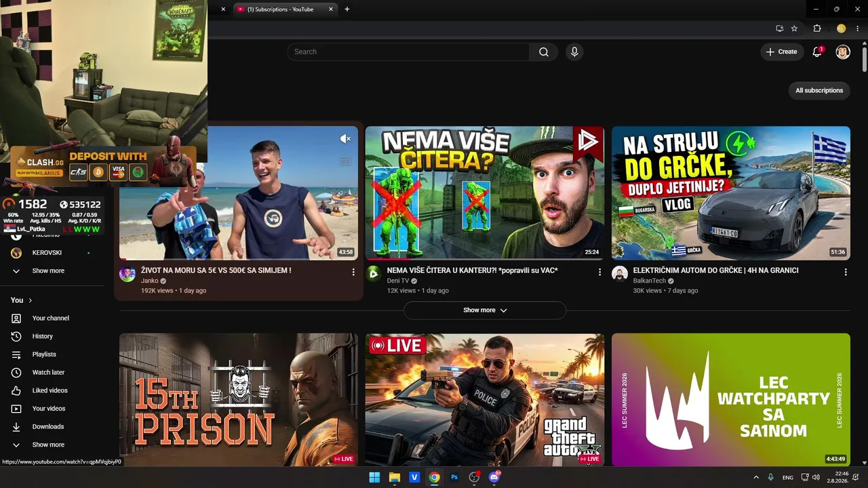868x488 pixels.
Task: Open a new browser tab
Action: click(x=347, y=9)
